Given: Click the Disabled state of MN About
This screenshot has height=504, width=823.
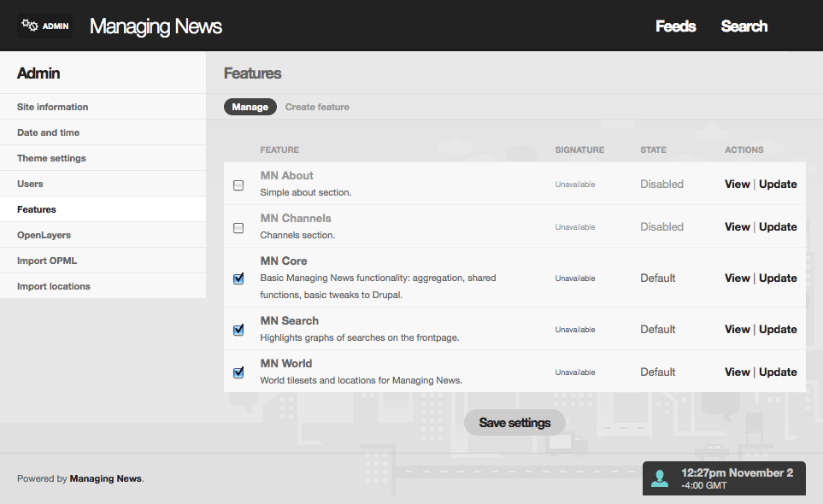Looking at the screenshot, I should point(661,184).
